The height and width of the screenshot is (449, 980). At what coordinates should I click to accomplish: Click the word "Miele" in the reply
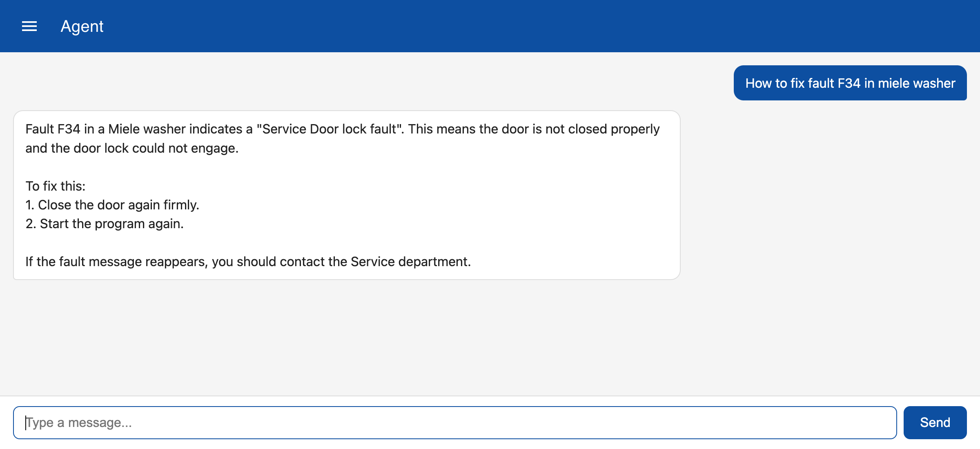[x=124, y=129]
